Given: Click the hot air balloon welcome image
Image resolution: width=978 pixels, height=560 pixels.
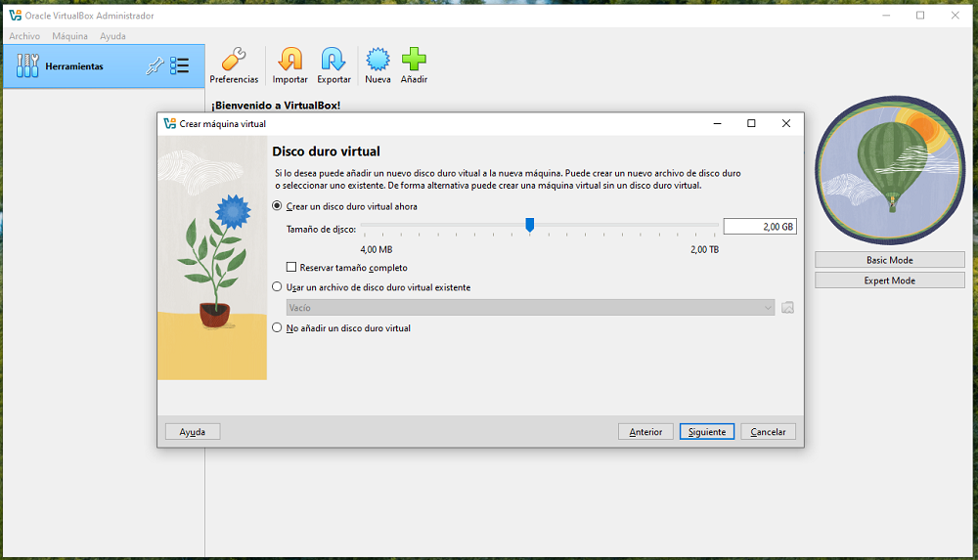Looking at the screenshot, I should coord(890,170).
